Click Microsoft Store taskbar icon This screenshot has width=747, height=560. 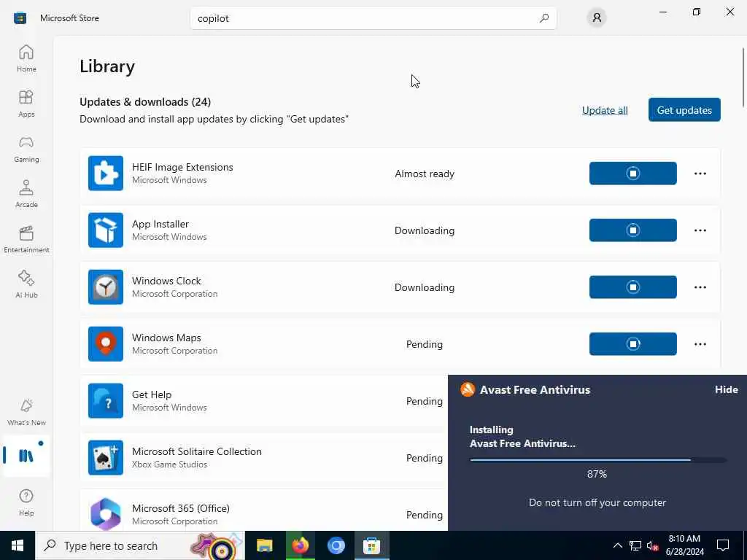point(371,545)
